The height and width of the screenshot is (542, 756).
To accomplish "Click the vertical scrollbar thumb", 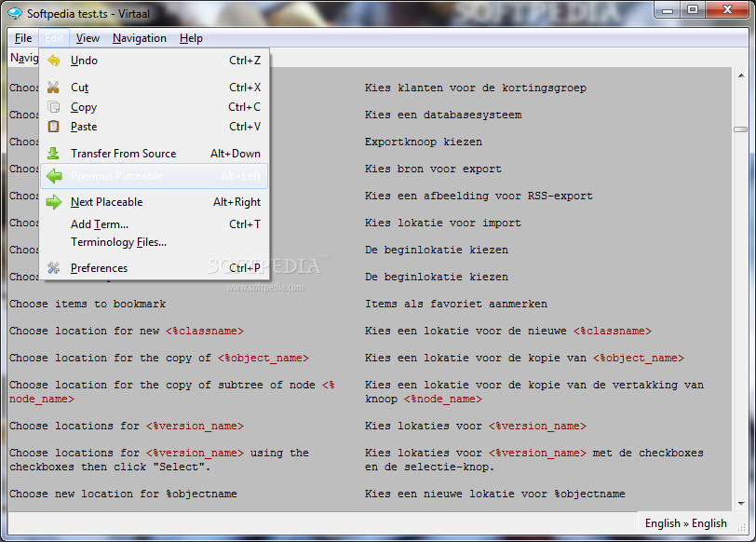I will pos(741,129).
